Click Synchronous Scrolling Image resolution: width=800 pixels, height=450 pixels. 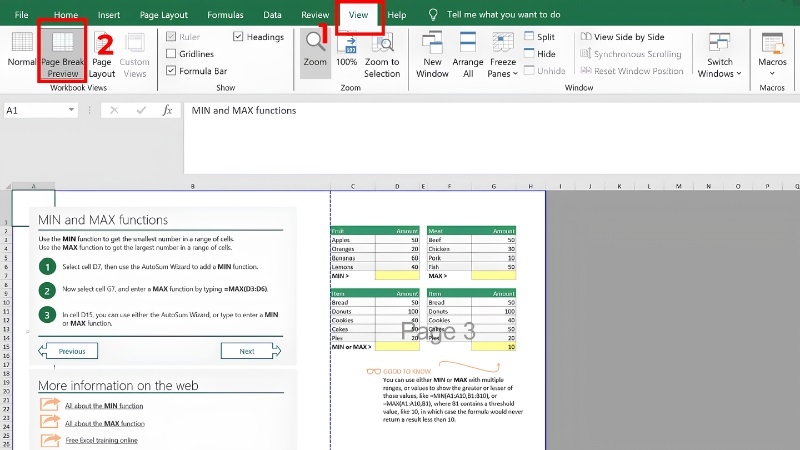pyautogui.click(x=631, y=54)
